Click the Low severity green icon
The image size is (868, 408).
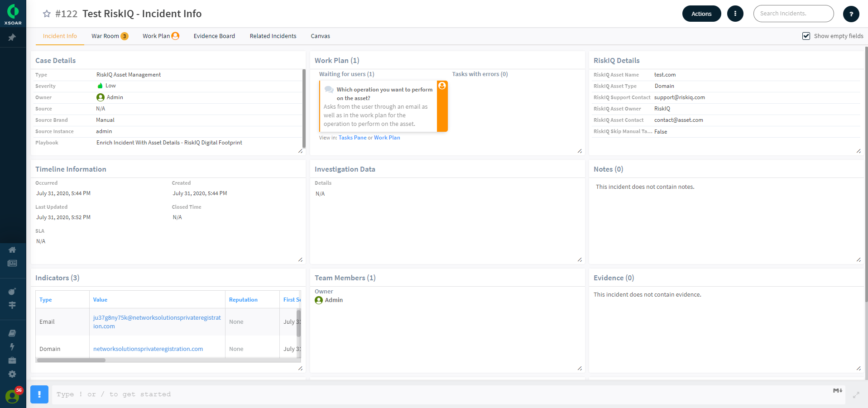(100, 86)
